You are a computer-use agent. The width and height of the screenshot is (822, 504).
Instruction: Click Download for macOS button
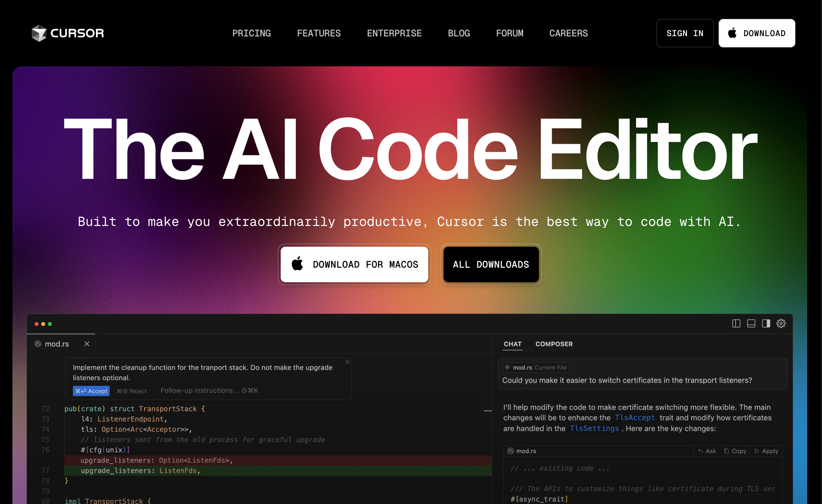coord(354,264)
